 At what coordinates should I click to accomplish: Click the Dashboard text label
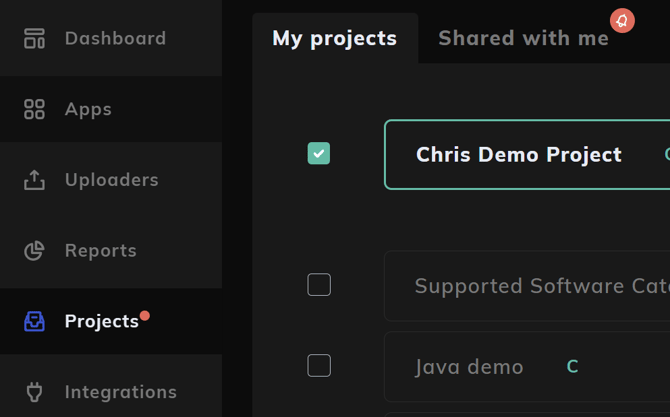click(115, 39)
